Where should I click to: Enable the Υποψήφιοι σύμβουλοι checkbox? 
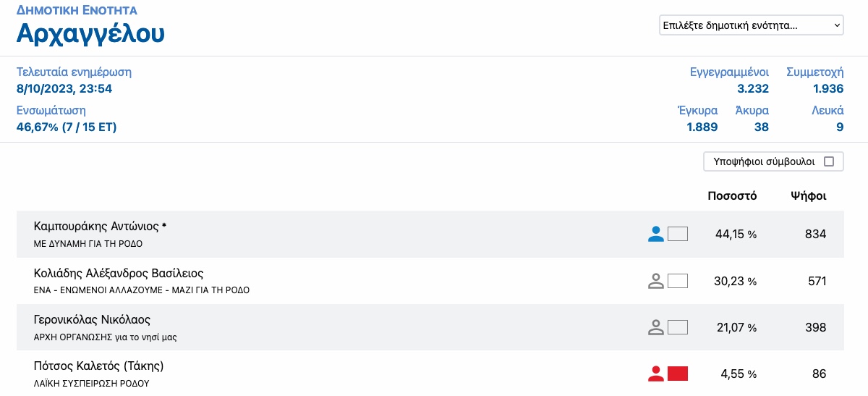(x=829, y=161)
